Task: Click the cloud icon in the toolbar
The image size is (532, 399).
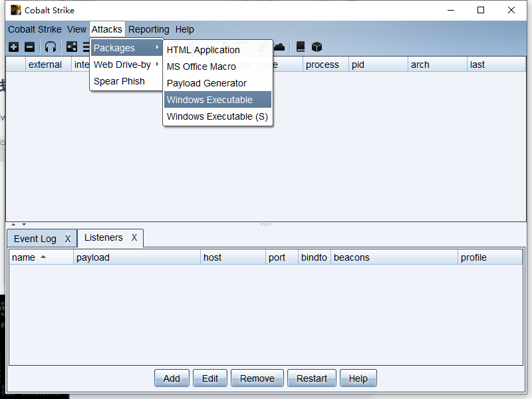Action: point(279,47)
